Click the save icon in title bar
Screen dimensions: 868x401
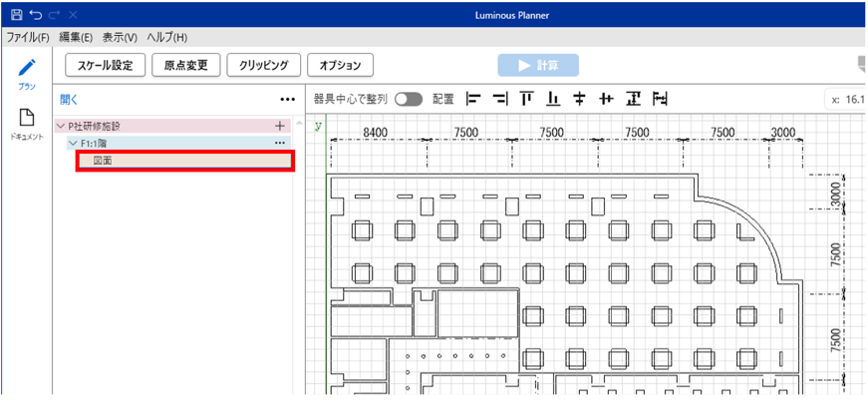[16, 15]
